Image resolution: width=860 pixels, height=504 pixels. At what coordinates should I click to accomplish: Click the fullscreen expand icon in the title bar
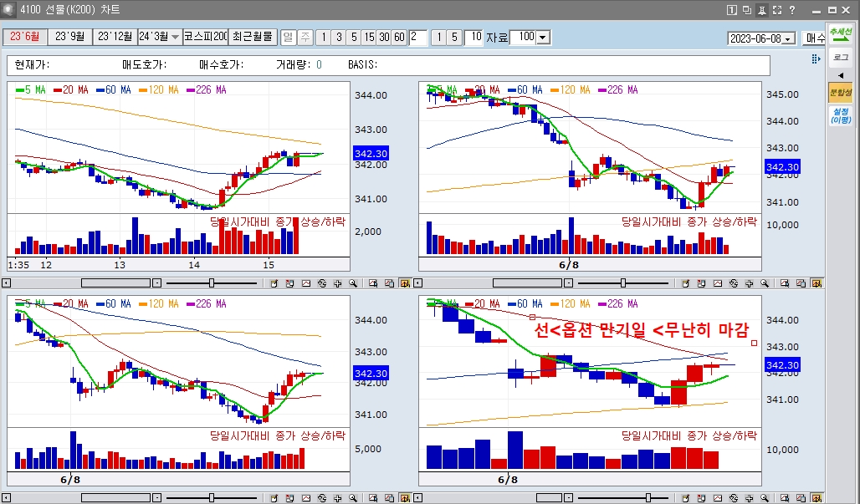777,10
